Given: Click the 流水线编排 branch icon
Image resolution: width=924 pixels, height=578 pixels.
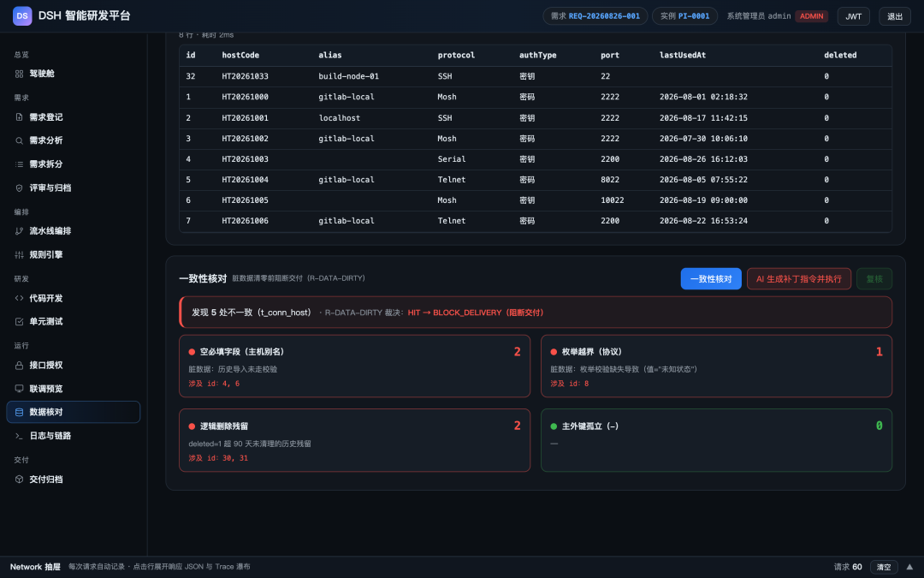Looking at the screenshot, I should pyautogui.click(x=19, y=231).
